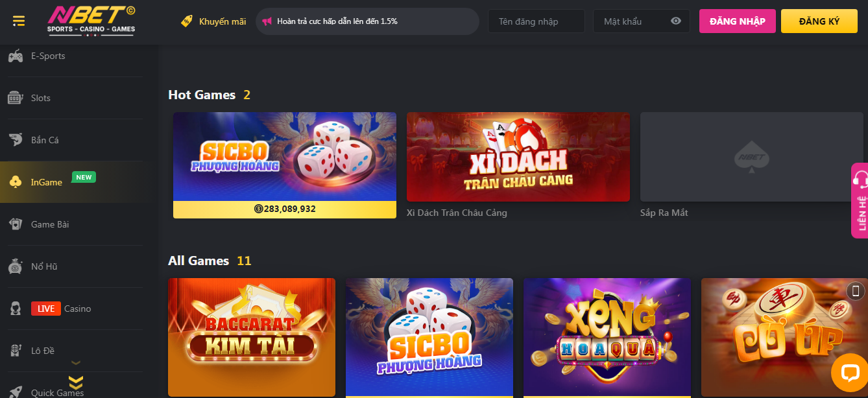Click the Khuyến mãi promotion tag icon
The width and height of the screenshot is (868, 398).
tap(187, 21)
